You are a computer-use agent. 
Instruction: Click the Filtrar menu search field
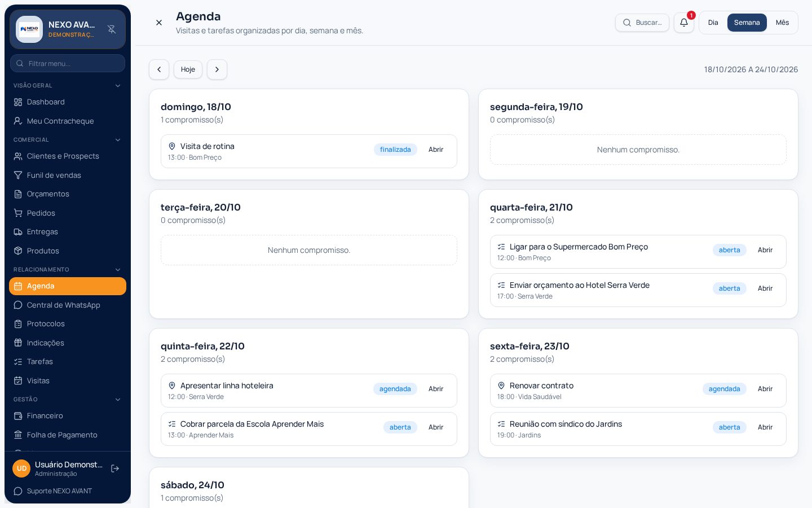click(x=68, y=63)
